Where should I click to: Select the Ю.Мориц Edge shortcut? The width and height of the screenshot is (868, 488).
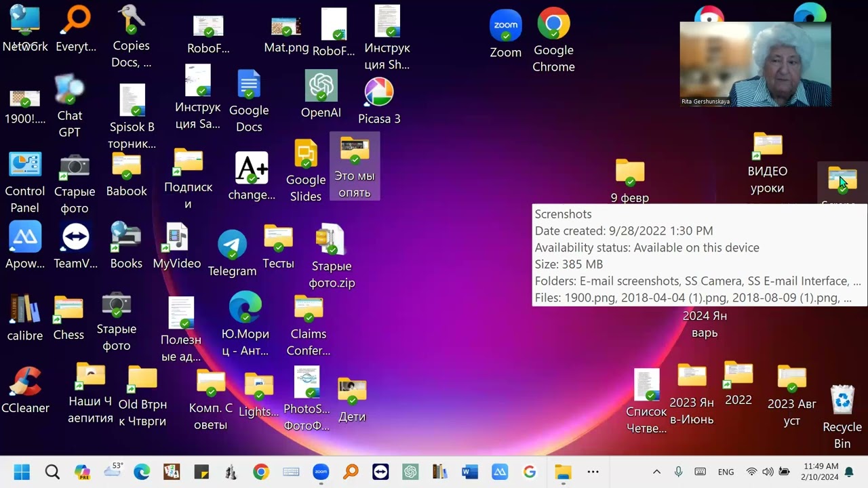point(245,324)
